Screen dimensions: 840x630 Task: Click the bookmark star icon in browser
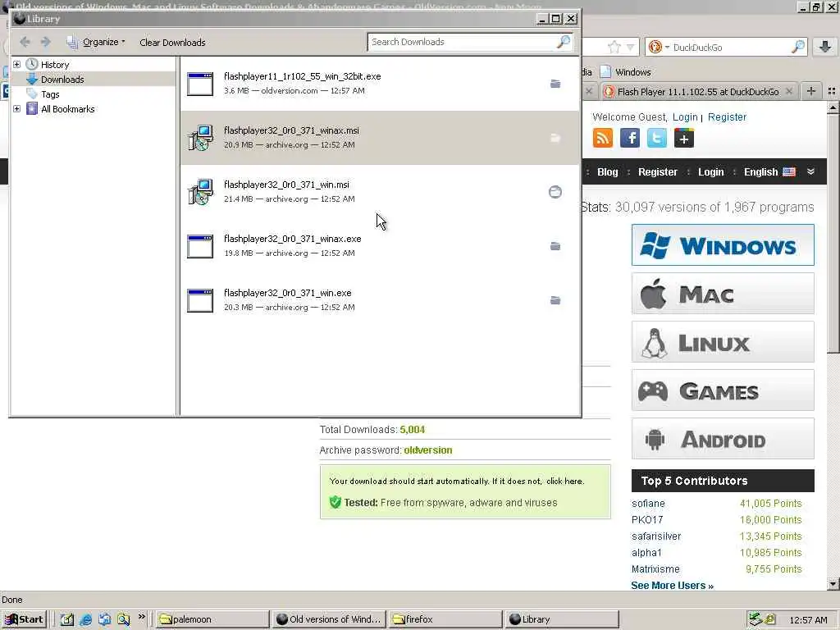click(x=614, y=47)
